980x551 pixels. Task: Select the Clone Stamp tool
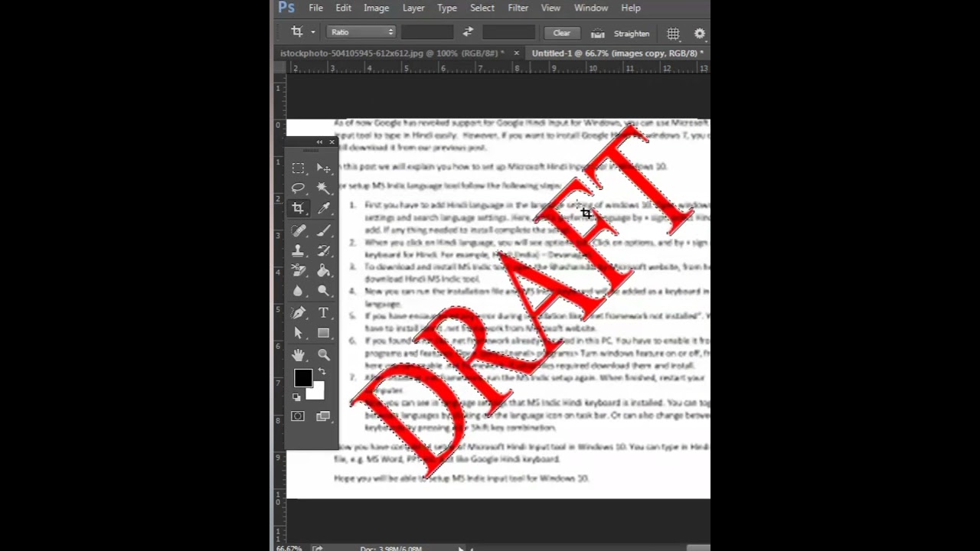298,250
